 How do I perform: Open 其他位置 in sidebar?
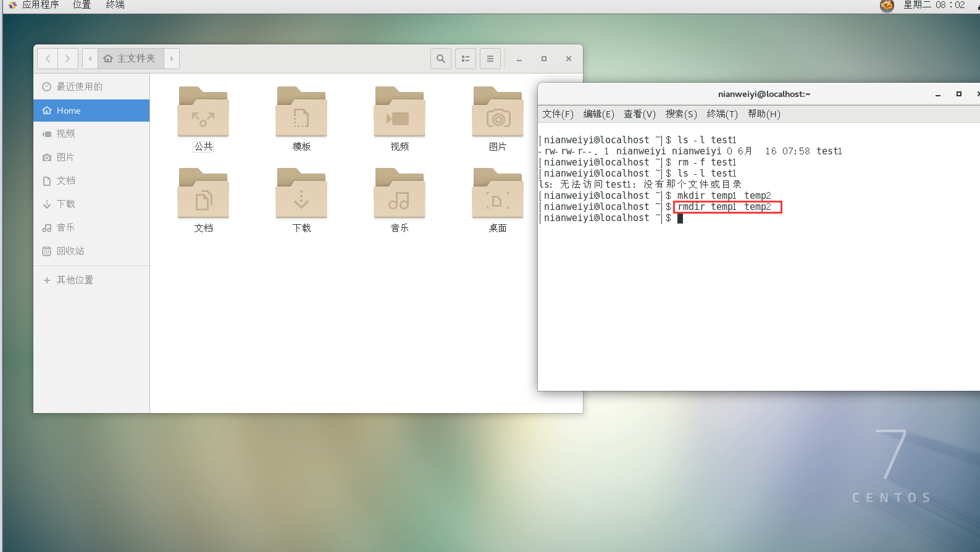[x=91, y=280]
